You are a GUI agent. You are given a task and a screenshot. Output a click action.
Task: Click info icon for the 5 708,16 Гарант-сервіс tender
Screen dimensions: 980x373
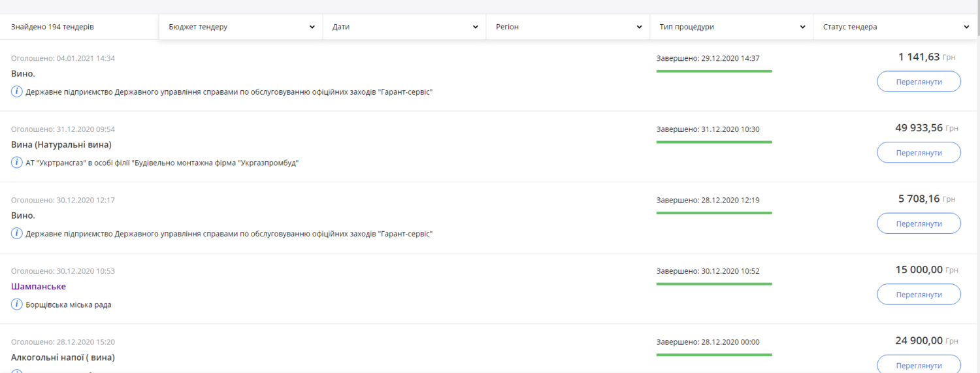[x=17, y=233]
